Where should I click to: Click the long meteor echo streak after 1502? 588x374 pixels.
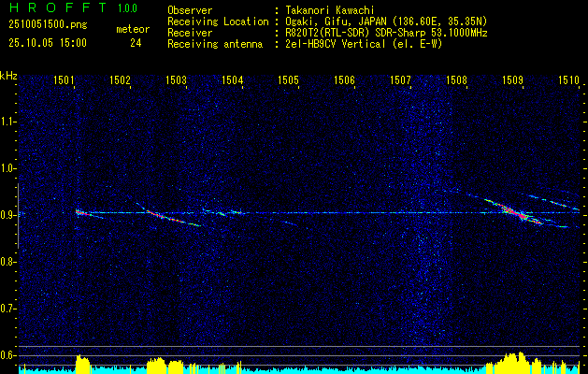pos(169,214)
